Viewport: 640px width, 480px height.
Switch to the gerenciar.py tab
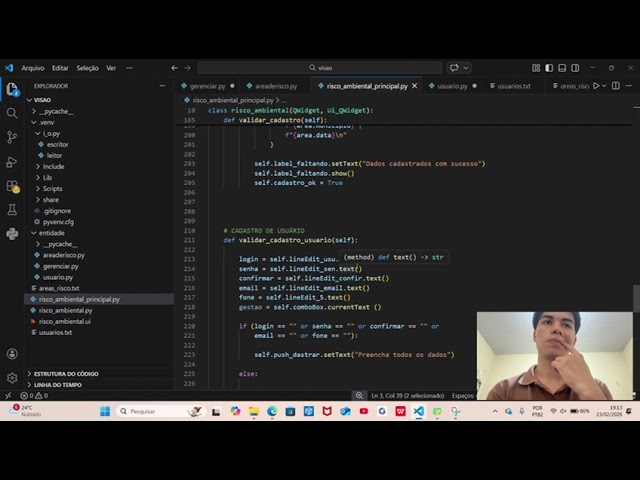208,86
